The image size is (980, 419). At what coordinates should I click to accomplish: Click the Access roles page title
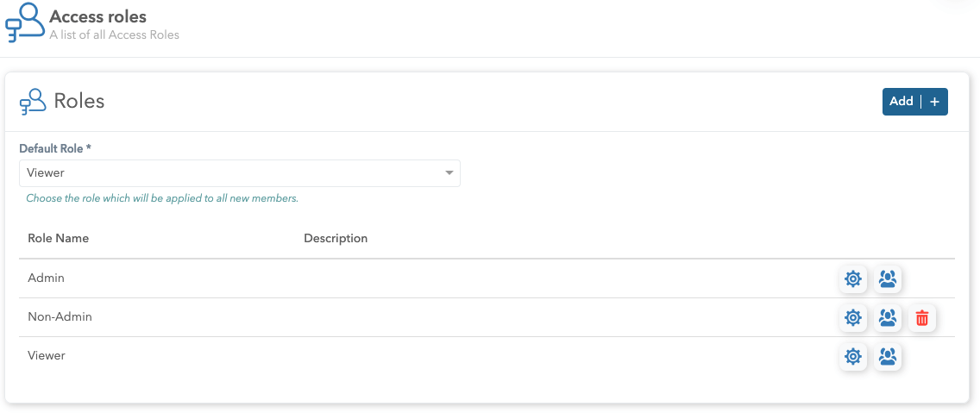(x=98, y=16)
